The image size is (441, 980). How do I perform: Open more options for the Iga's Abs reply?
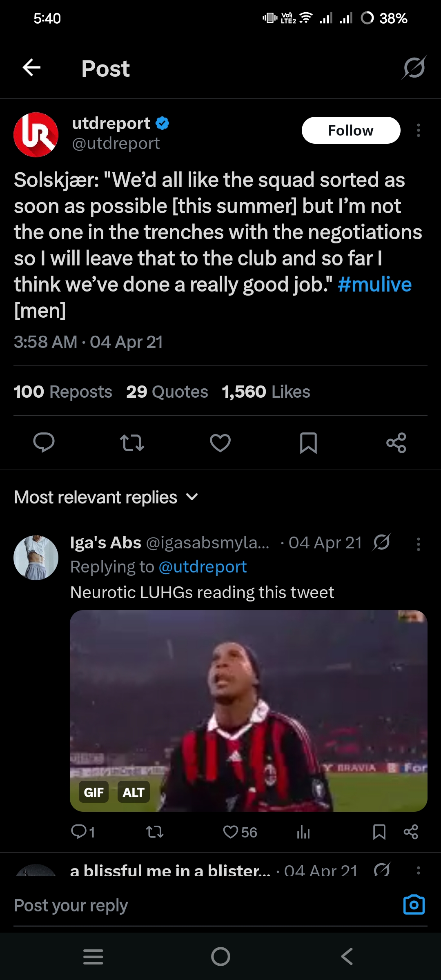pos(418,544)
